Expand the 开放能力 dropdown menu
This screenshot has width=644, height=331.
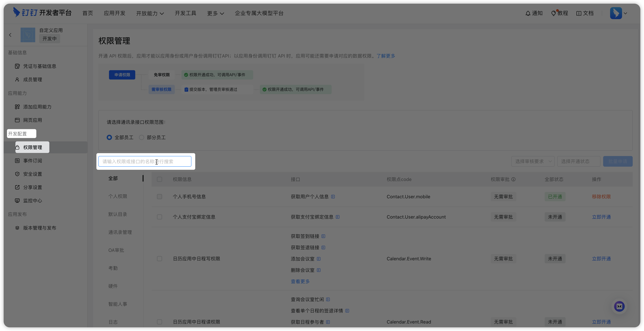[x=150, y=13]
